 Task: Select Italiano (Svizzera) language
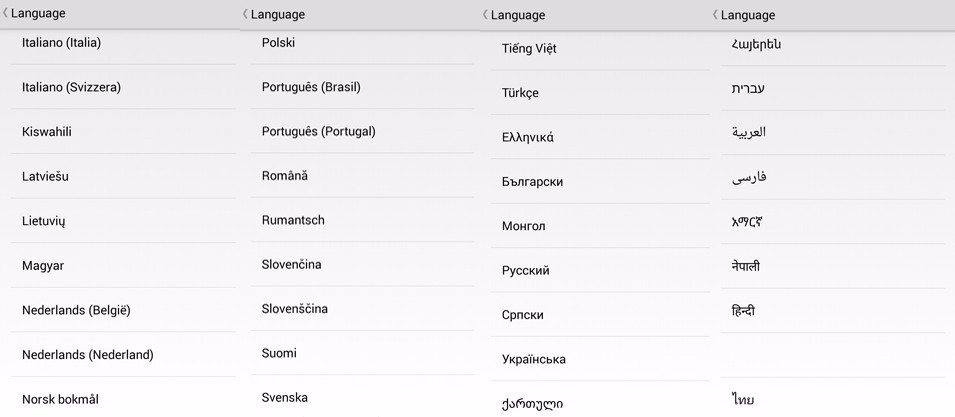point(123,87)
